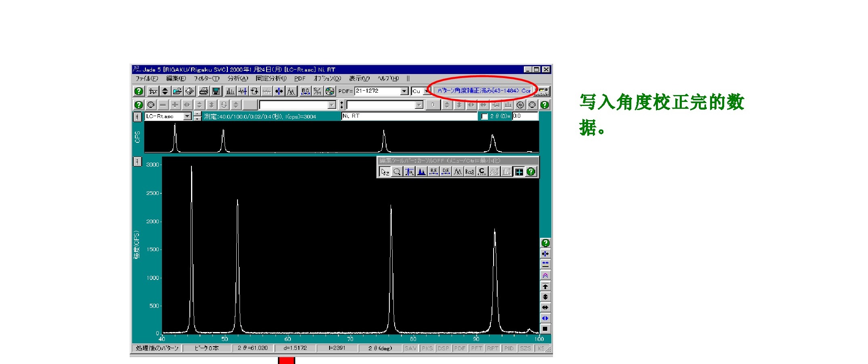Click the 2θ(0) value input field
The image size is (868, 364).
[x=525, y=116]
